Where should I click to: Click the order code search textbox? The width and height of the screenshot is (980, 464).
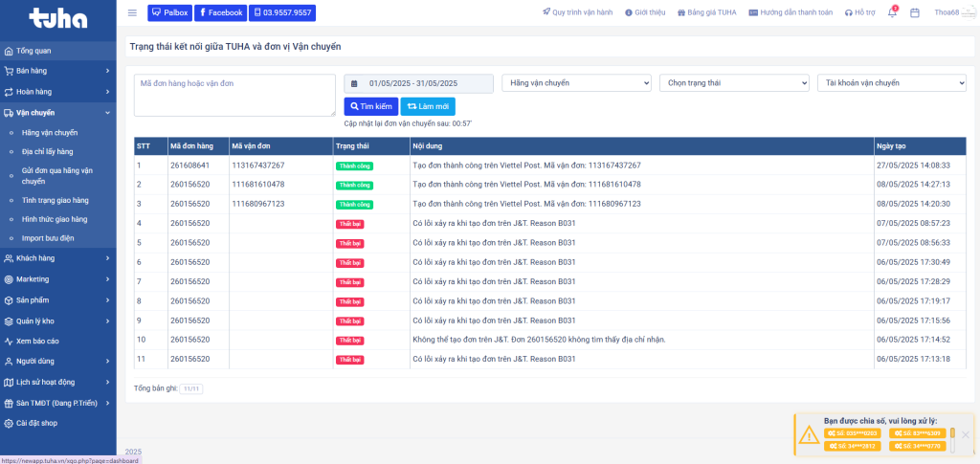click(x=234, y=95)
